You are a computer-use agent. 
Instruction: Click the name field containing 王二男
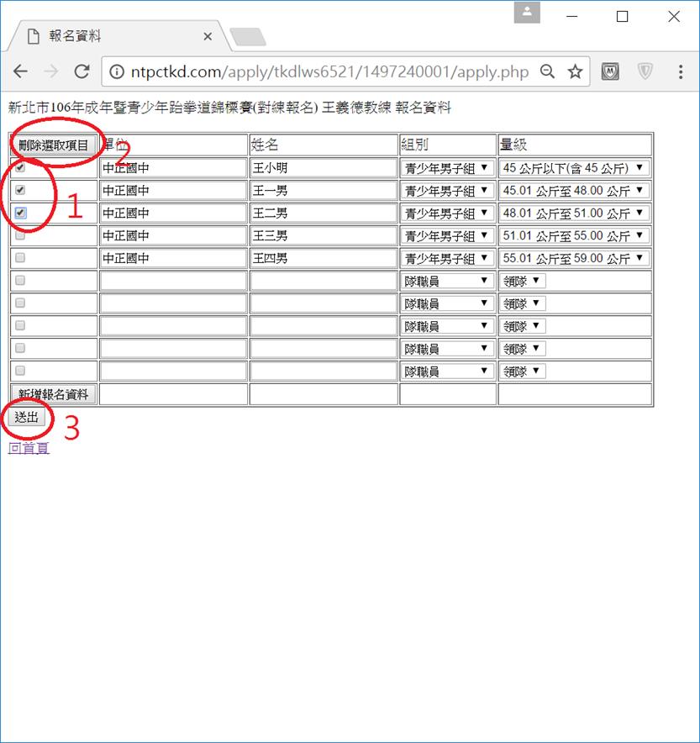point(323,213)
